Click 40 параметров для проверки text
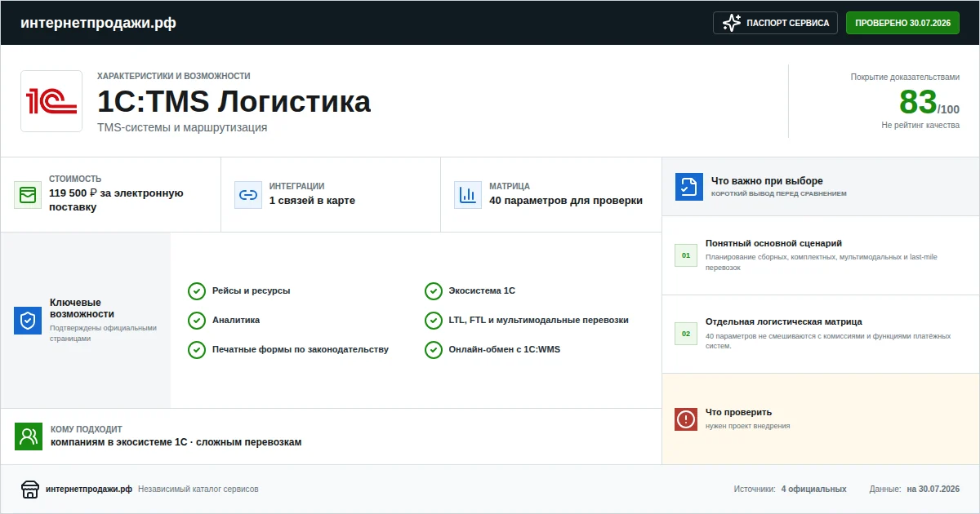Image resolution: width=980 pixels, height=514 pixels. tap(566, 201)
